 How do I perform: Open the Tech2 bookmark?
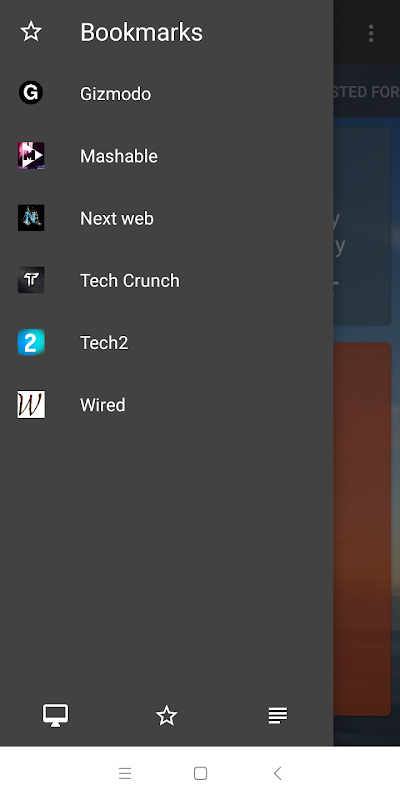166,343
